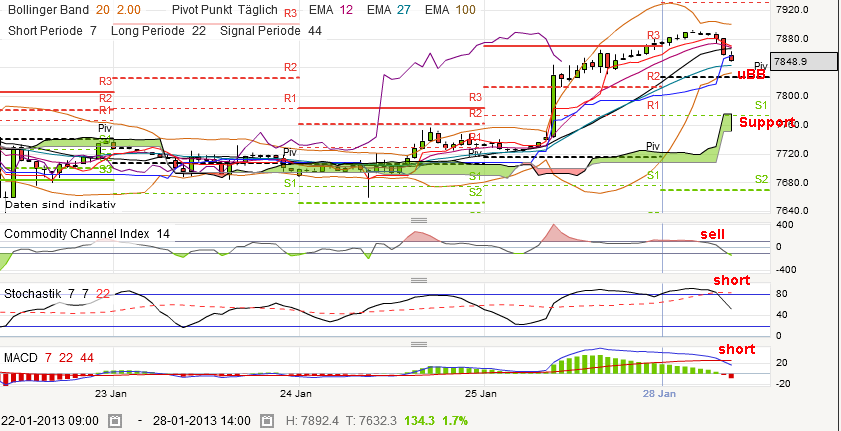Select the Stochastik 7 7 22 title

(x=57, y=293)
